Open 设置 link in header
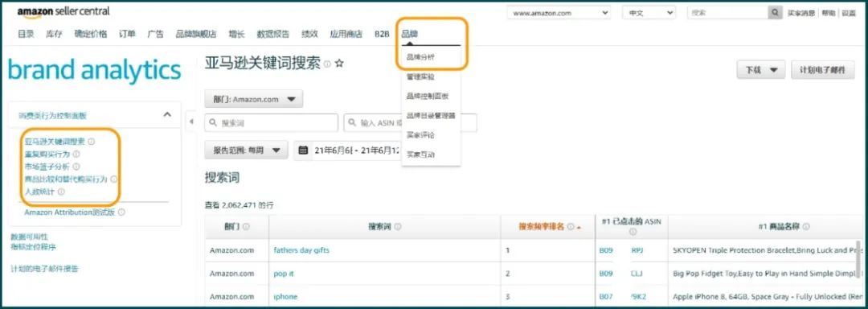This screenshot has height=309, width=868. point(849,13)
